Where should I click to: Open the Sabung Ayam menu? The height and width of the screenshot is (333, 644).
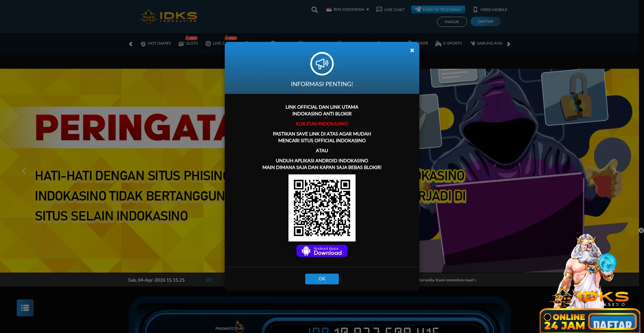pyautogui.click(x=486, y=43)
